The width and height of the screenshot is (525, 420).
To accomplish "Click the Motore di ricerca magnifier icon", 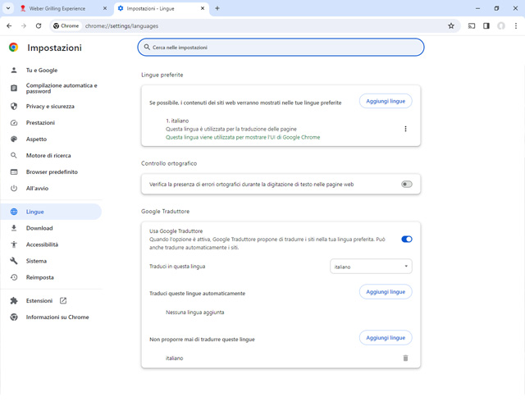I will pos(14,155).
